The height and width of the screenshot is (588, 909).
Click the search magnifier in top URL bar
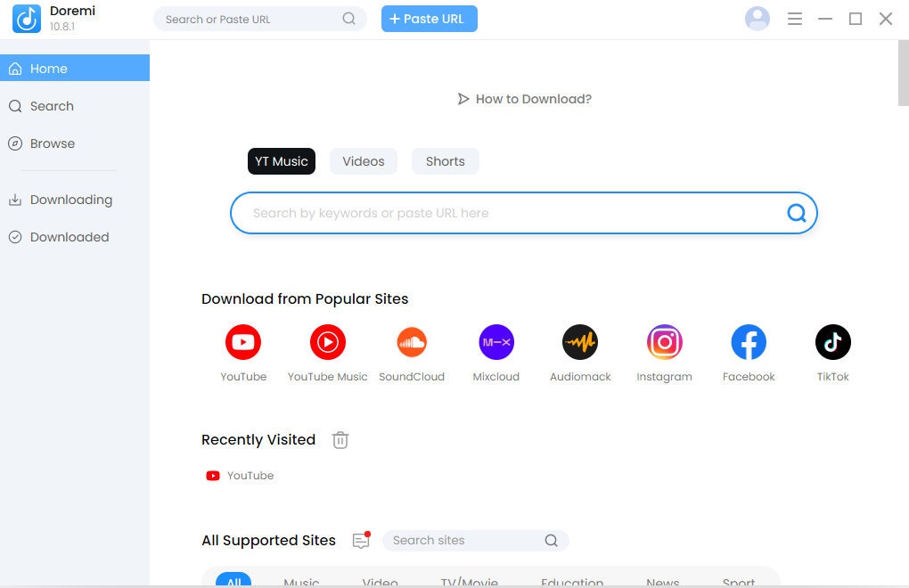349,19
